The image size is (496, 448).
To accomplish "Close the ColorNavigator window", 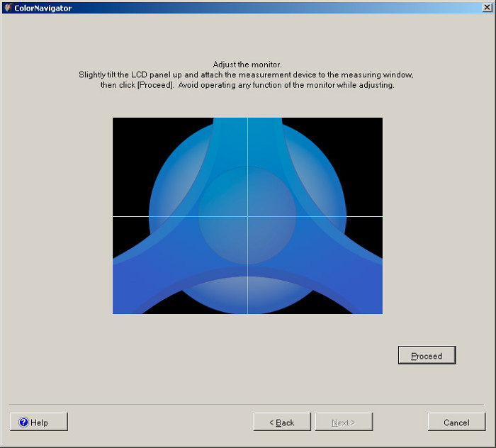I will tap(487, 8).
